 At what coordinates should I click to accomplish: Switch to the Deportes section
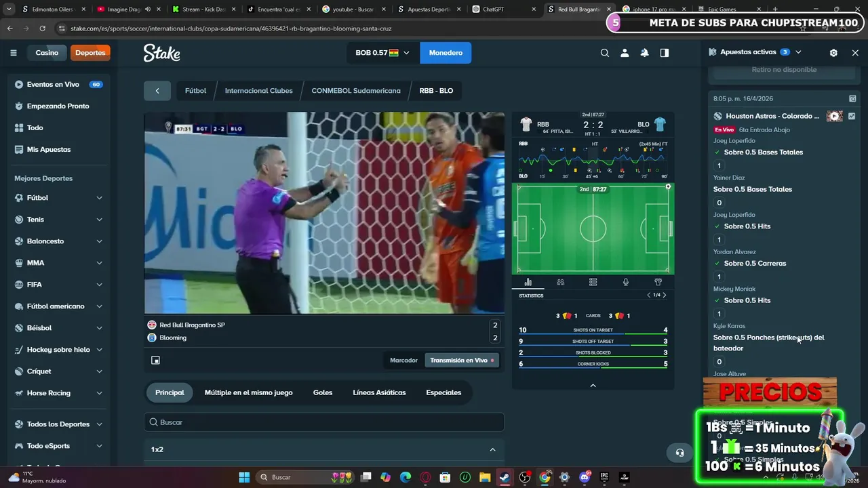(x=90, y=53)
